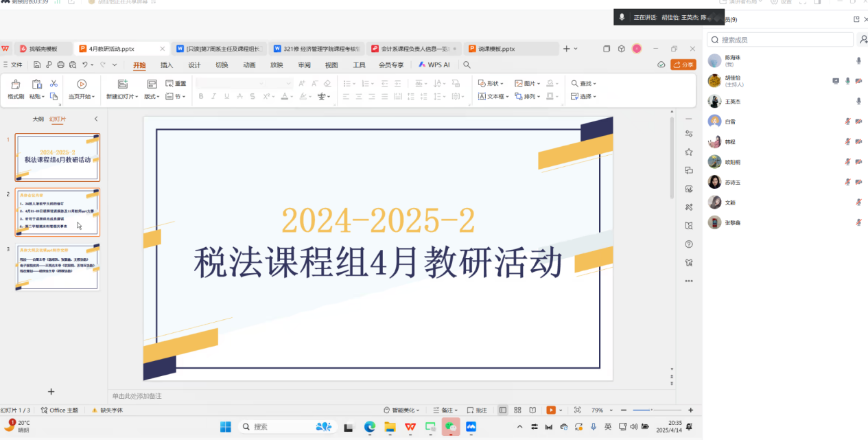Start slideshow from current slide (当页开始)

point(82,84)
